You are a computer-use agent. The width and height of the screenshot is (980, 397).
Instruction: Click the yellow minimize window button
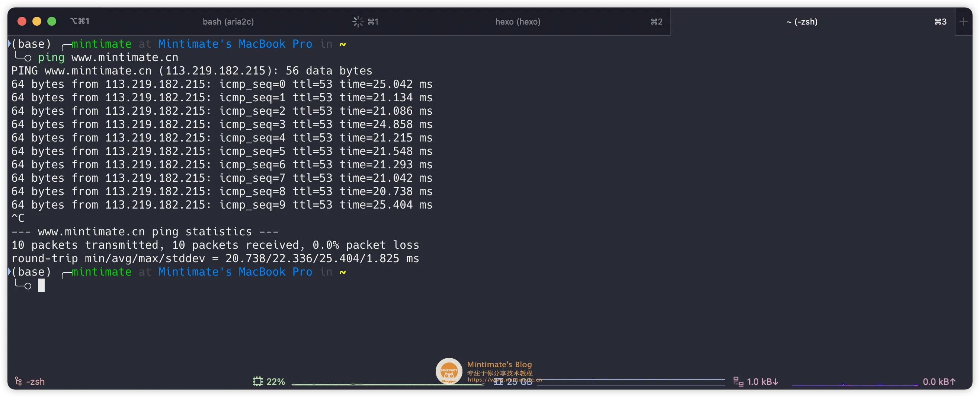point(37,21)
